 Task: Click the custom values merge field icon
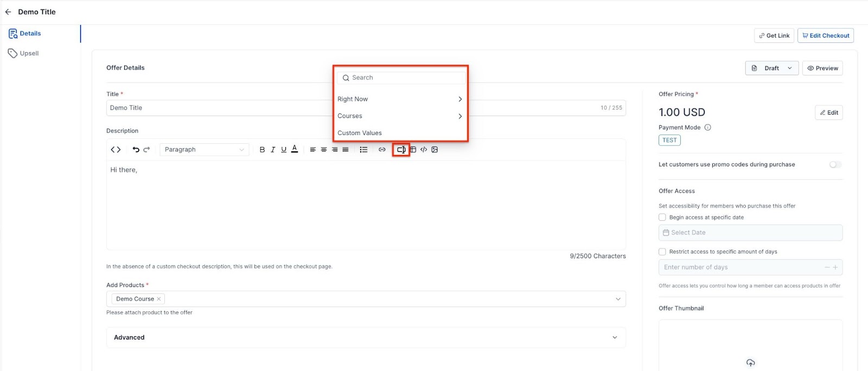(401, 150)
